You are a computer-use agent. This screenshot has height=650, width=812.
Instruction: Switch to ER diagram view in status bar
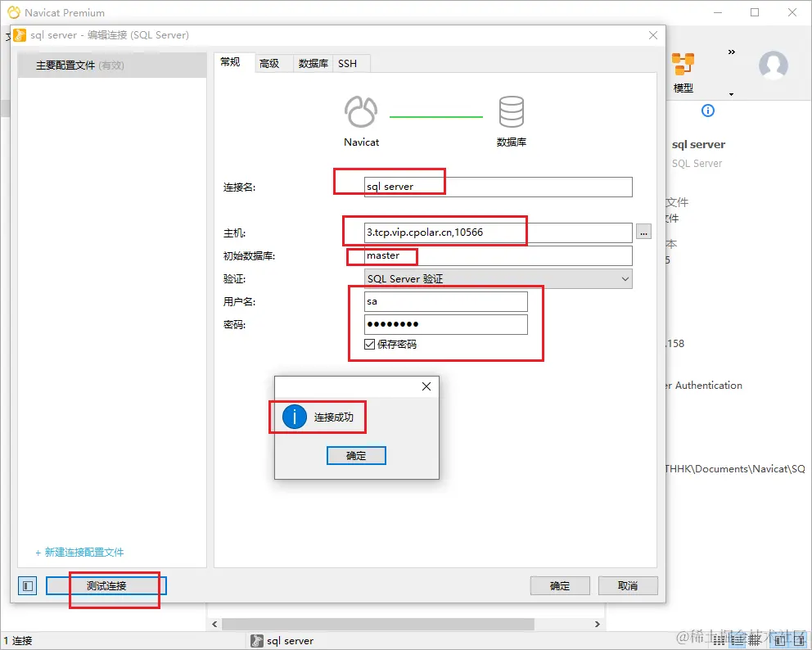coord(755,640)
